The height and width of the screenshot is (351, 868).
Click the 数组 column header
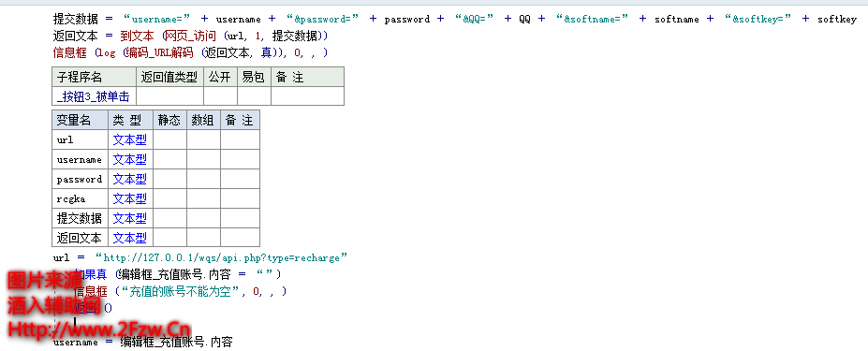click(204, 120)
